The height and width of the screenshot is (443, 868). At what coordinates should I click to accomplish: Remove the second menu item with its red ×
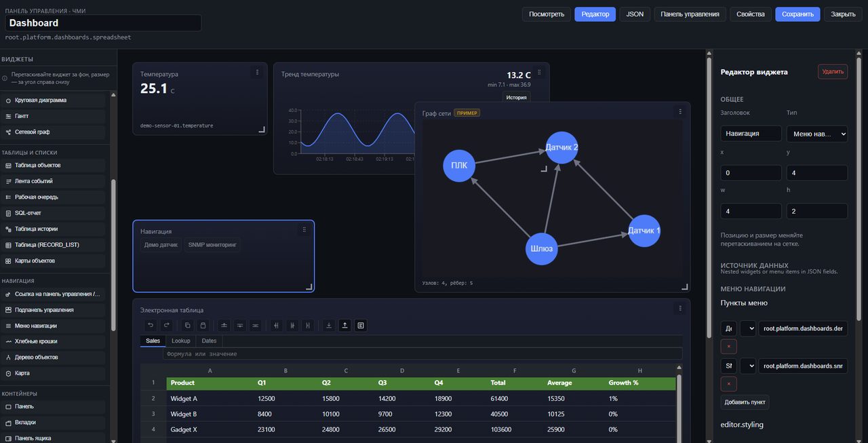click(729, 384)
